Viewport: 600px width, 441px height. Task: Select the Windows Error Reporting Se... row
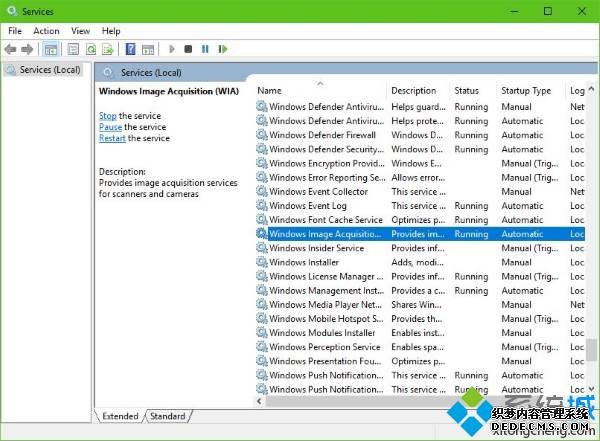coord(420,178)
